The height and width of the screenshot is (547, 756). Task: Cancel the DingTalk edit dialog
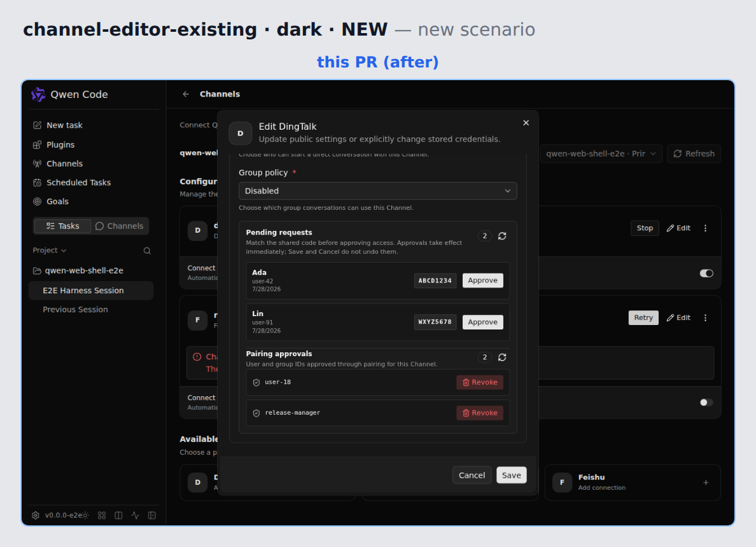472,475
